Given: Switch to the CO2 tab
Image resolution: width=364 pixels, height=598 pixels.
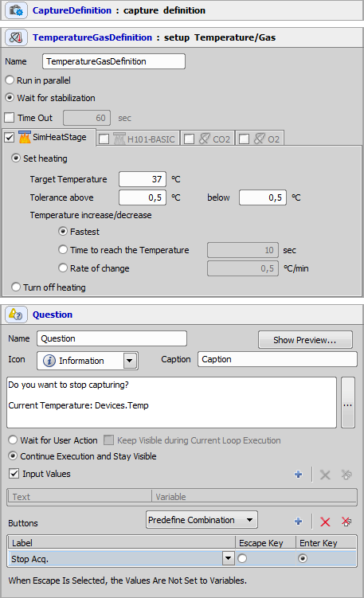Looking at the screenshot, I should [208, 139].
